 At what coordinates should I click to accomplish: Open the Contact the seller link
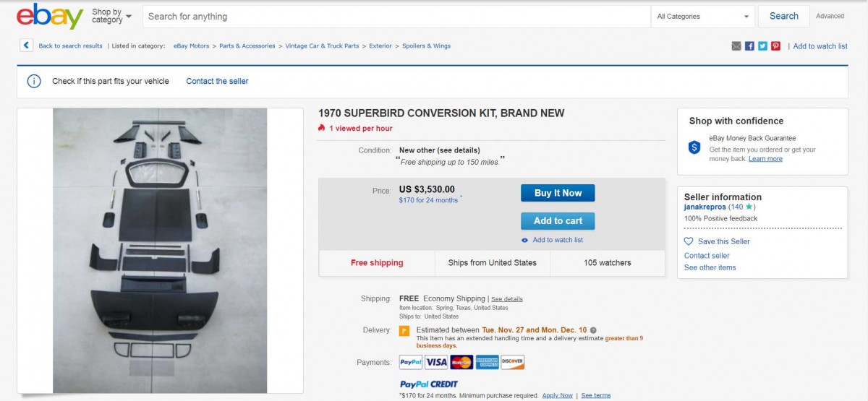click(x=217, y=82)
